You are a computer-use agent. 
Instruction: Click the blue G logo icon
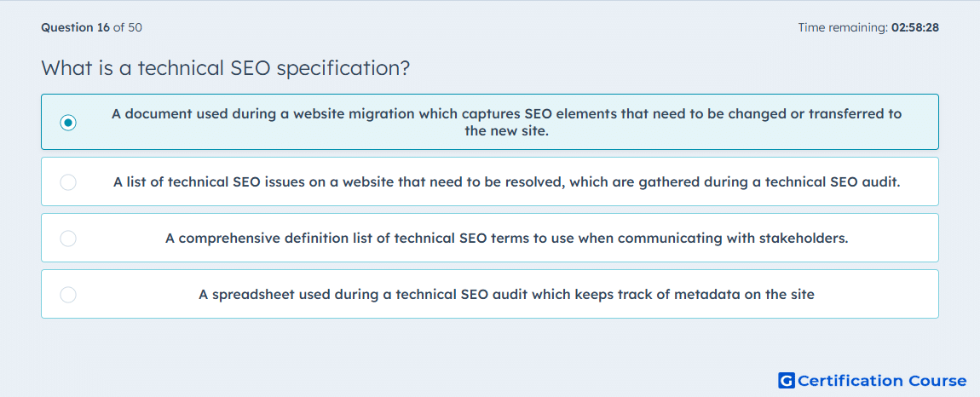pyautogui.click(x=787, y=380)
